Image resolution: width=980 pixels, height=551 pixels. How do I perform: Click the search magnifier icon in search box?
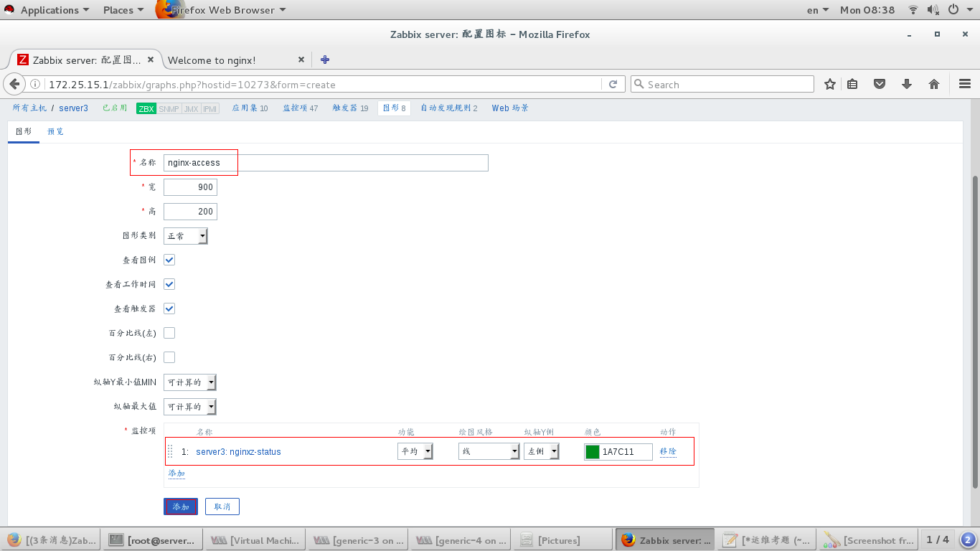(639, 84)
